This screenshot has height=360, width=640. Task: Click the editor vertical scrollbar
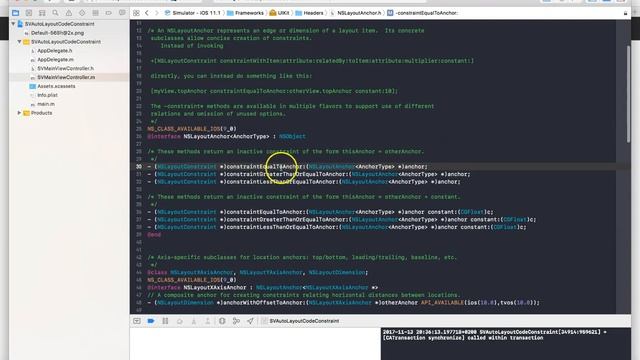click(x=628, y=94)
